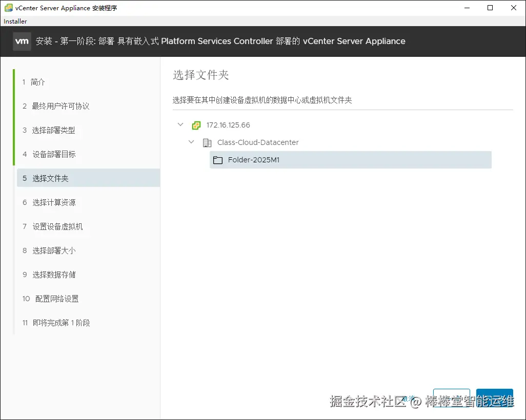Image resolution: width=526 pixels, height=420 pixels.
Task: Close the vCenter installer window
Action: [x=514, y=8]
